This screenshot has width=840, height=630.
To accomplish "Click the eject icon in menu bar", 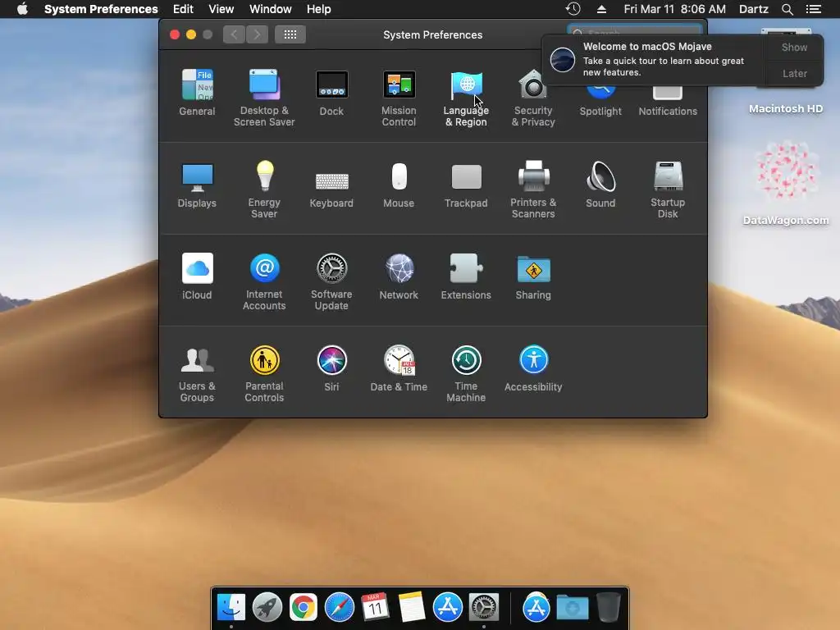I will [x=601, y=9].
